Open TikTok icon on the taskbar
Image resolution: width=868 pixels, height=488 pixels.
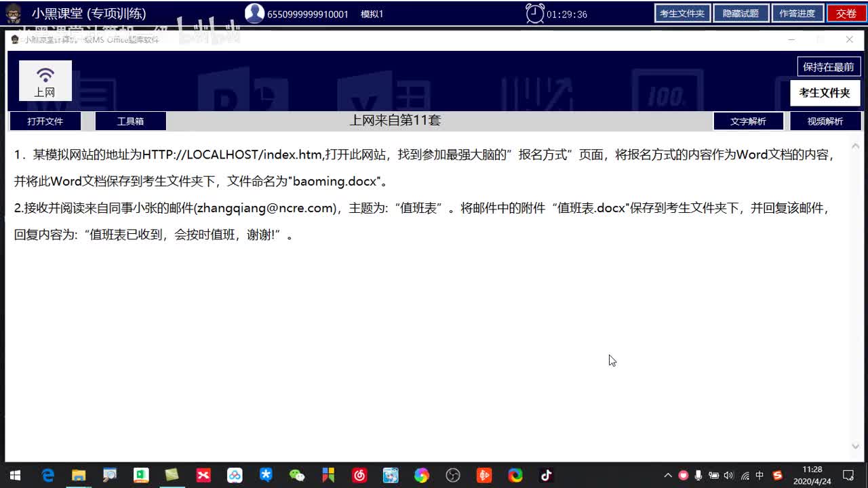click(x=546, y=475)
